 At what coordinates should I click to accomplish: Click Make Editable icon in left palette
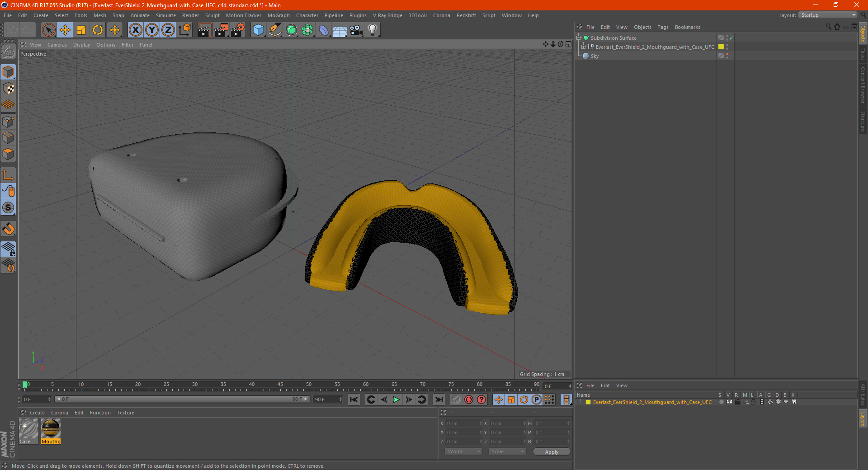pos(8,52)
